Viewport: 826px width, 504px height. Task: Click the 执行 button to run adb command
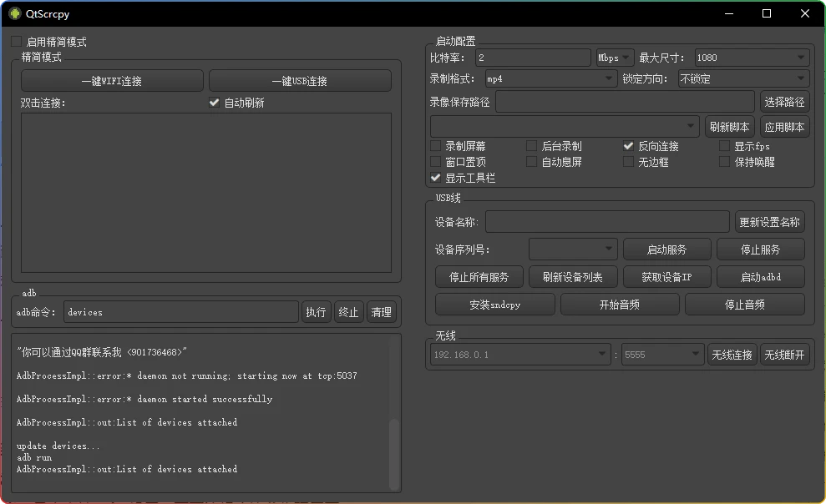[316, 311]
